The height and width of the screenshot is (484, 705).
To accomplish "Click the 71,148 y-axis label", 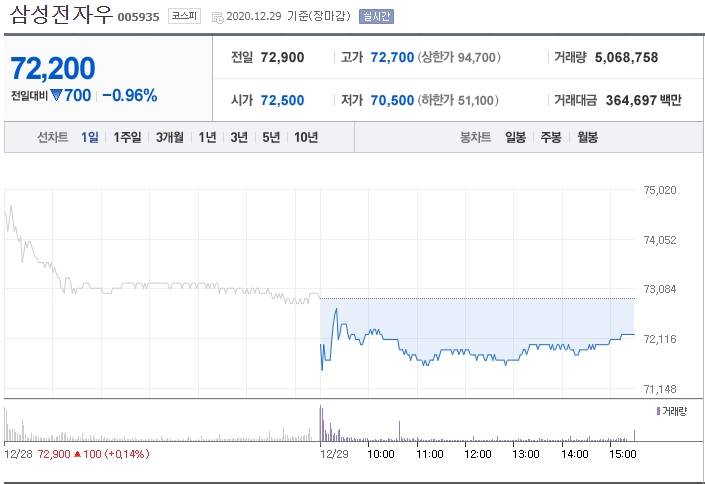I will [x=660, y=389].
